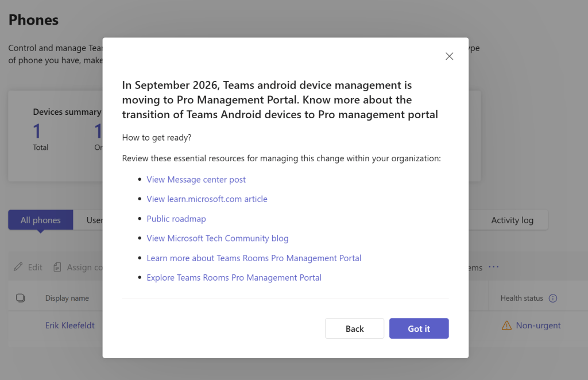588x380 pixels.
Task: Open Explore Teams Rooms Pro Management Portal link
Action: [234, 278]
